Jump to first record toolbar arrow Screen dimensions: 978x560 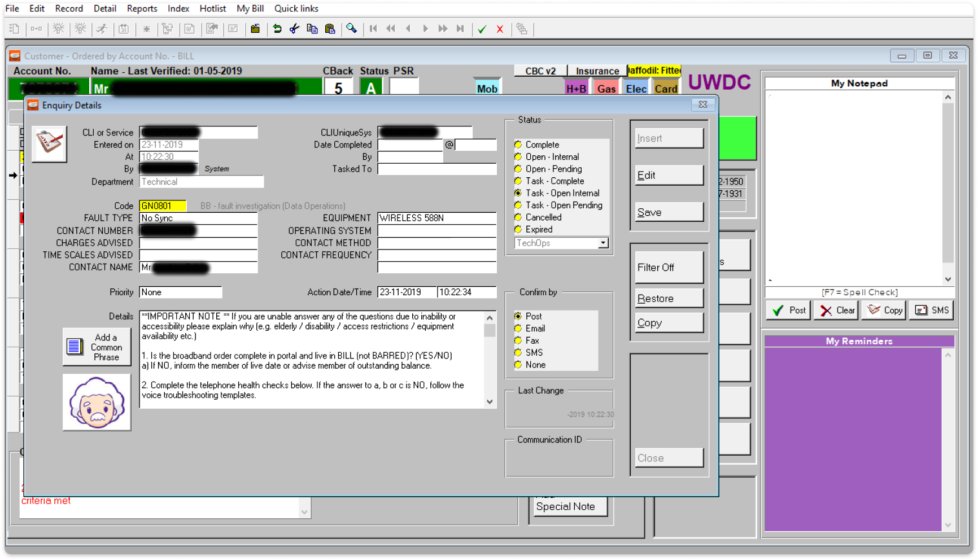373,29
